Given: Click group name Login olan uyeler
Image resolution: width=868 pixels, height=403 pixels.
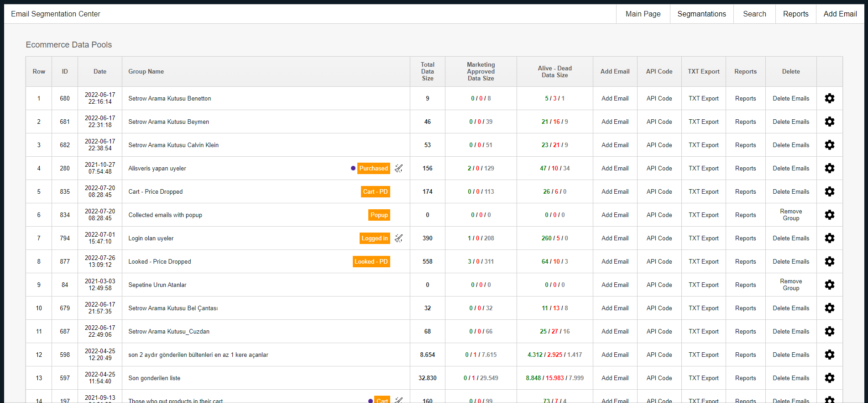Looking at the screenshot, I should coord(151,238).
